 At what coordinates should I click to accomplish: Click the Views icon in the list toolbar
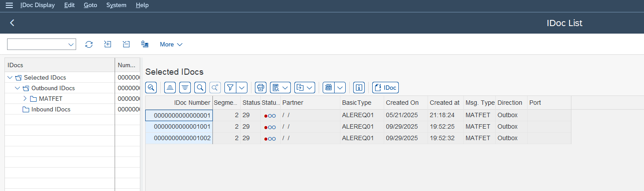tap(276, 88)
